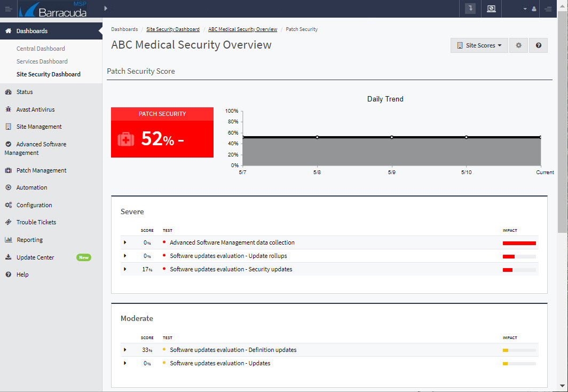Click the Advanced Software Management checkmark icon
Screen dimensions: 568x392
click(x=9, y=144)
